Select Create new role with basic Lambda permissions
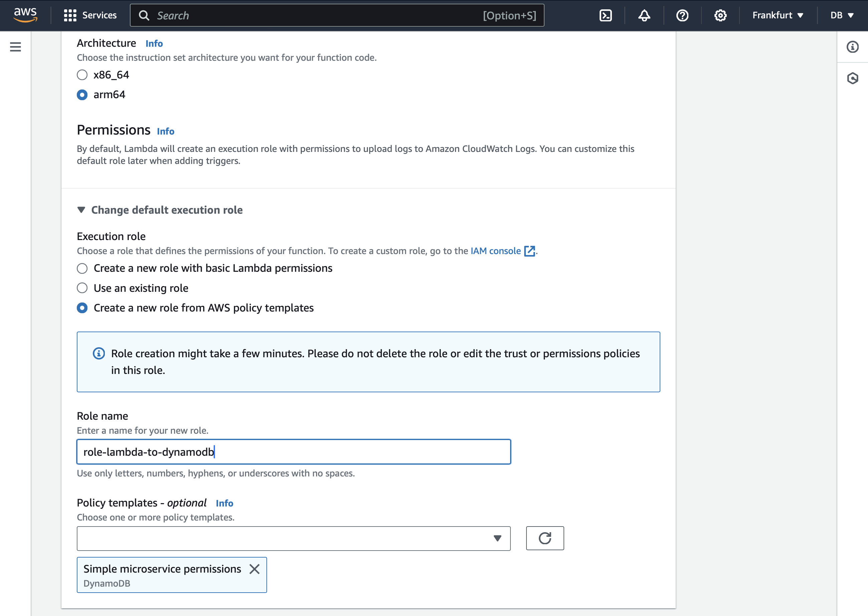This screenshot has height=616, width=868. point(82,269)
